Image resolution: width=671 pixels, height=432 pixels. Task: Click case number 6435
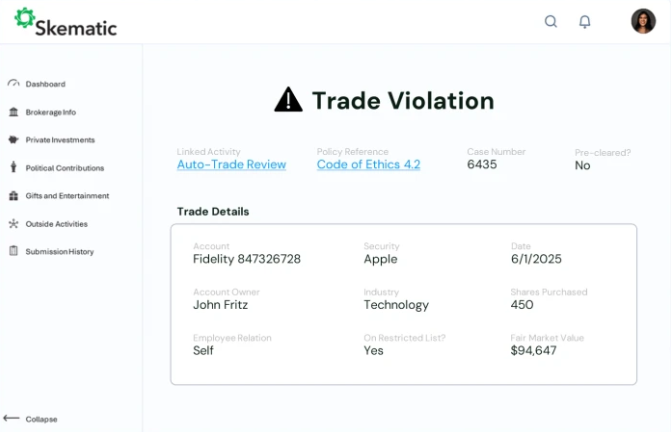click(x=482, y=165)
